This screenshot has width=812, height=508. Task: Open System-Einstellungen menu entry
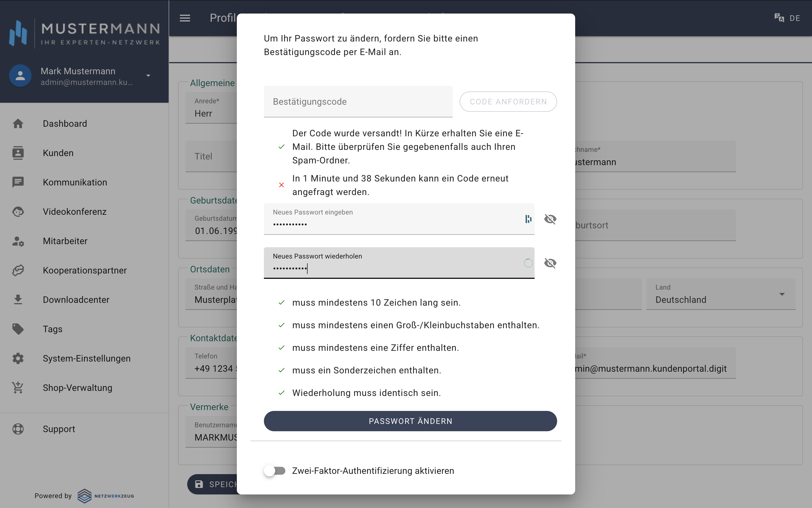pyautogui.click(x=84, y=358)
